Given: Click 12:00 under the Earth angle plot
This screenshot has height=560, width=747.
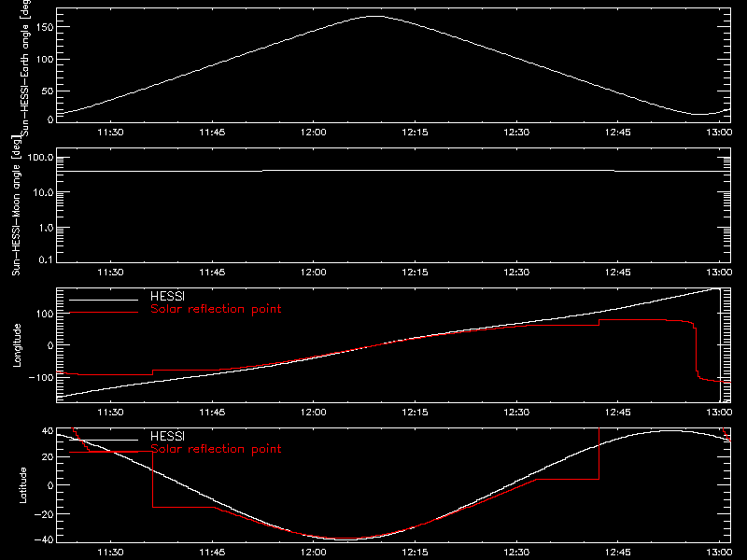Looking at the screenshot, I should pos(314,133).
